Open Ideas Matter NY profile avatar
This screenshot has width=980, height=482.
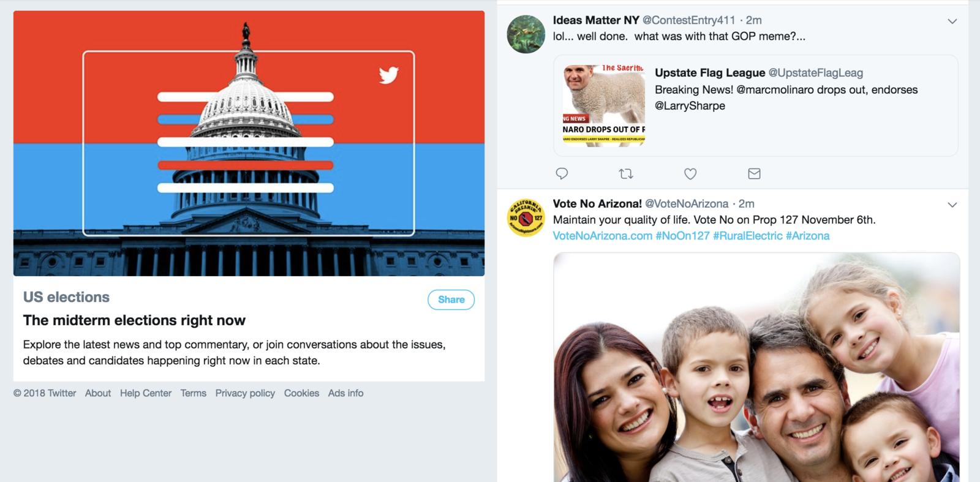point(526,34)
